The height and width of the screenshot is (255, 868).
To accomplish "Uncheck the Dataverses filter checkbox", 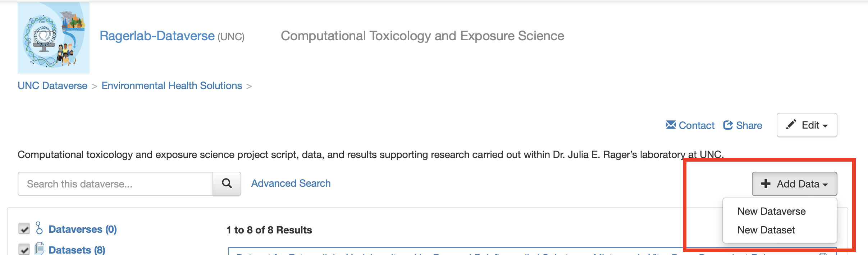I will coord(24,229).
